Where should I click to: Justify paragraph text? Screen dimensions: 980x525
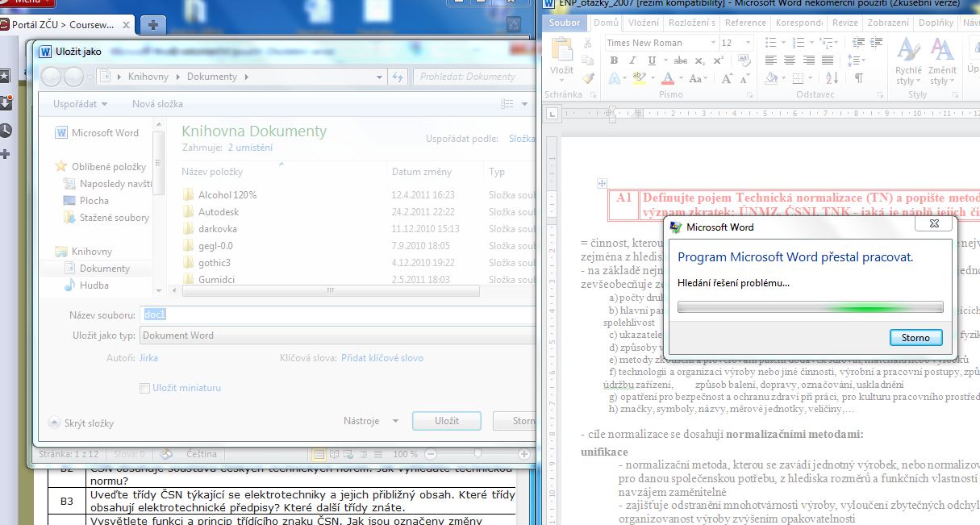(827, 60)
